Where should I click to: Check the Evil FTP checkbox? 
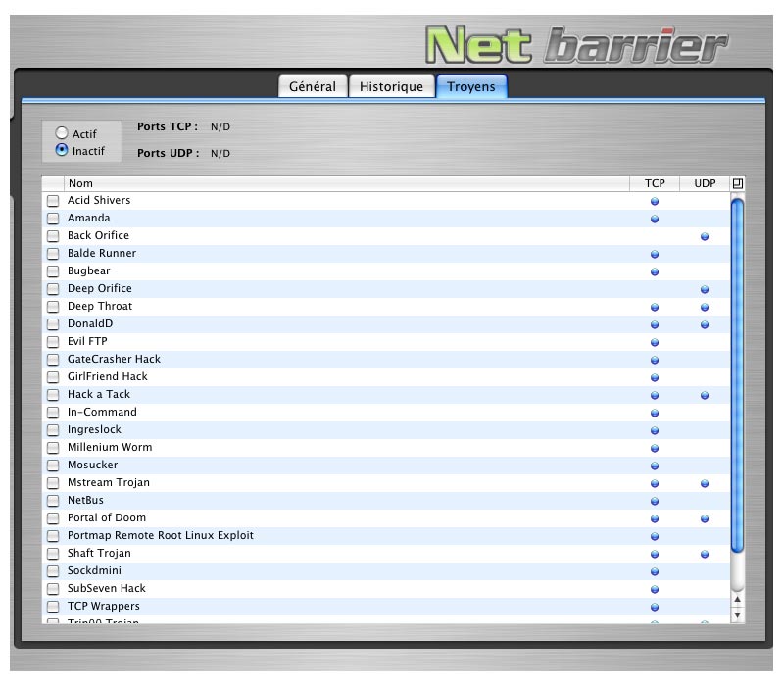pyautogui.click(x=53, y=342)
